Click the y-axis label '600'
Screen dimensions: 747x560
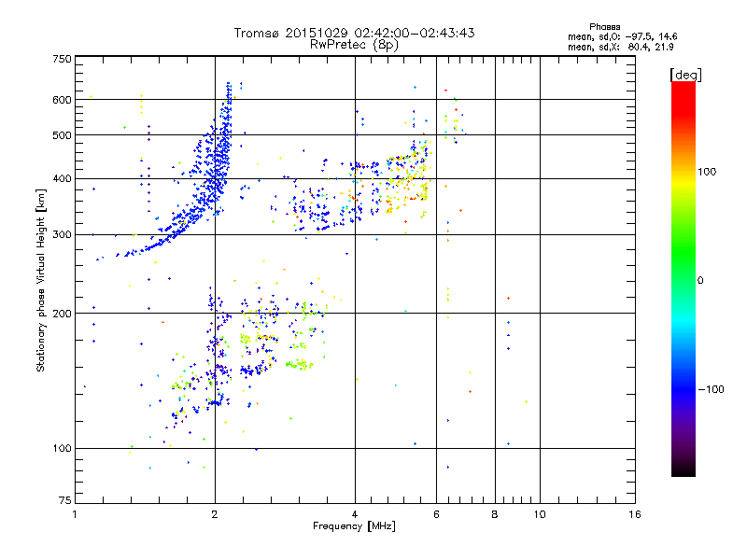click(62, 100)
